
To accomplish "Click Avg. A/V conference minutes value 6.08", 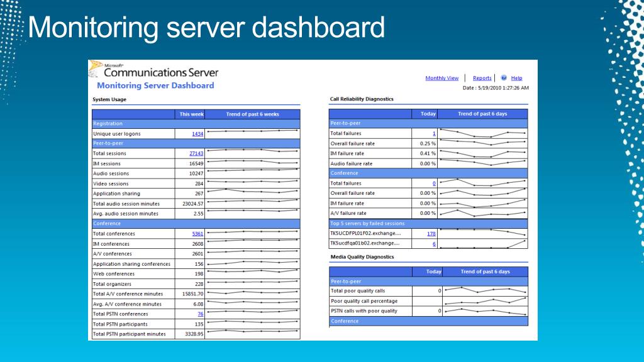I will pyautogui.click(x=198, y=304).
